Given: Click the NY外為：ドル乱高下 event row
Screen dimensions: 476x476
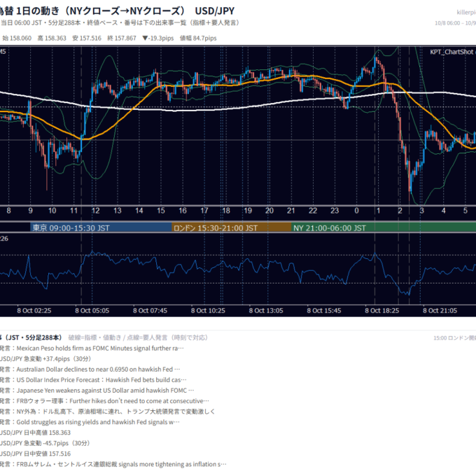Looking at the screenshot, I should tap(108, 412).
